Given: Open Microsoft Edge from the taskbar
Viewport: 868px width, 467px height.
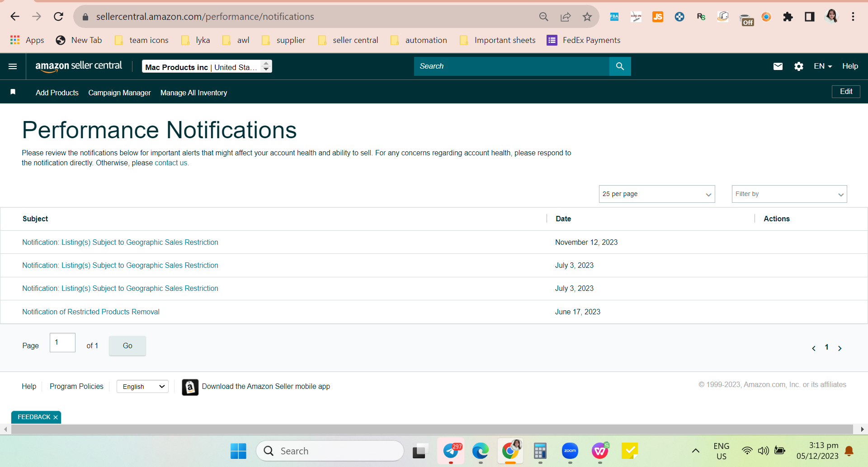Looking at the screenshot, I should tap(481, 451).
